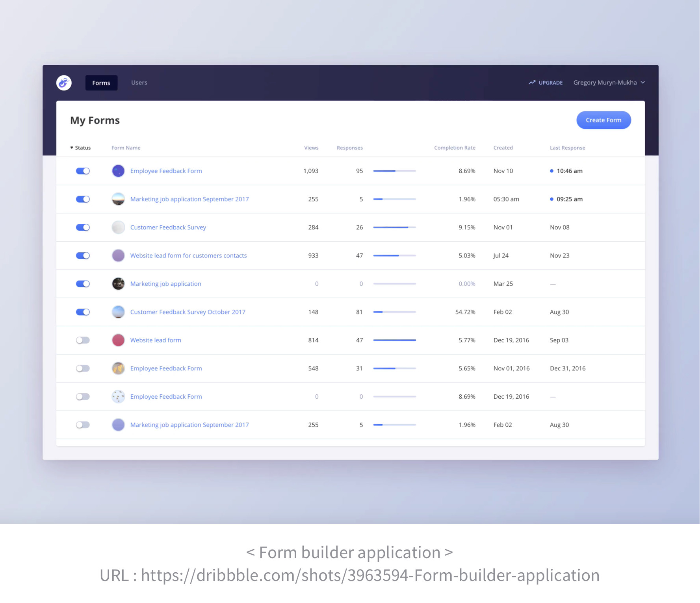
Task: Click the Customer Feedback Survey grey avatar
Action: [x=118, y=228]
